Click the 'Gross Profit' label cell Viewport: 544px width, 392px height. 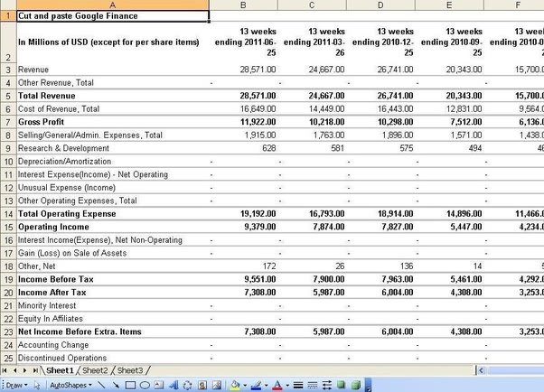click(112, 122)
